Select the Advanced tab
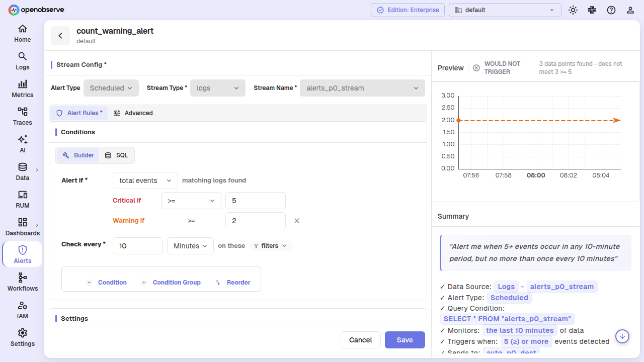 coord(133,113)
